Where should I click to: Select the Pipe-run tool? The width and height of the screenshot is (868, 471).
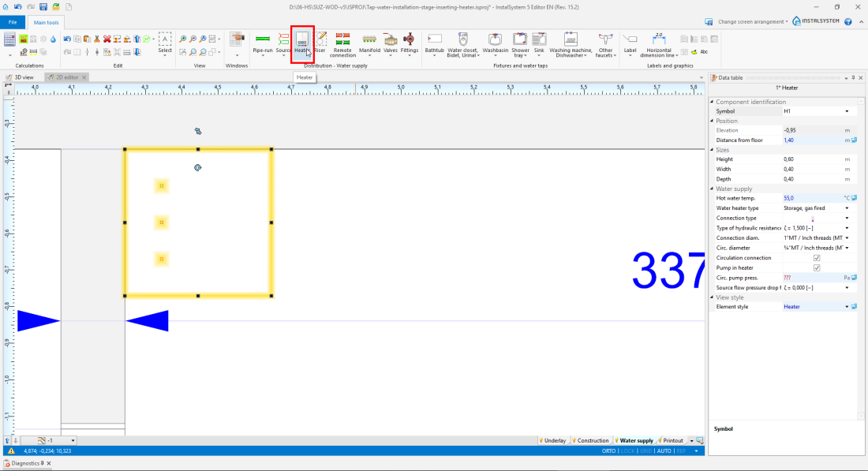pyautogui.click(x=262, y=39)
